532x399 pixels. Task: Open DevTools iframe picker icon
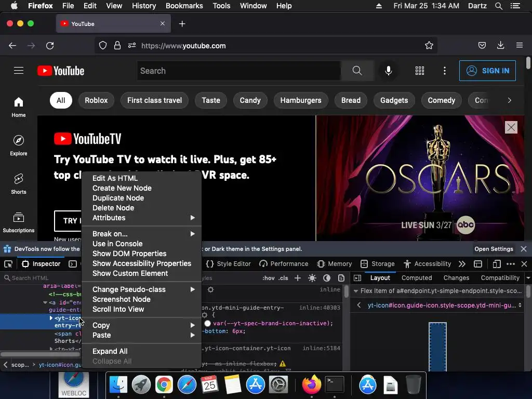[x=478, y=264]
